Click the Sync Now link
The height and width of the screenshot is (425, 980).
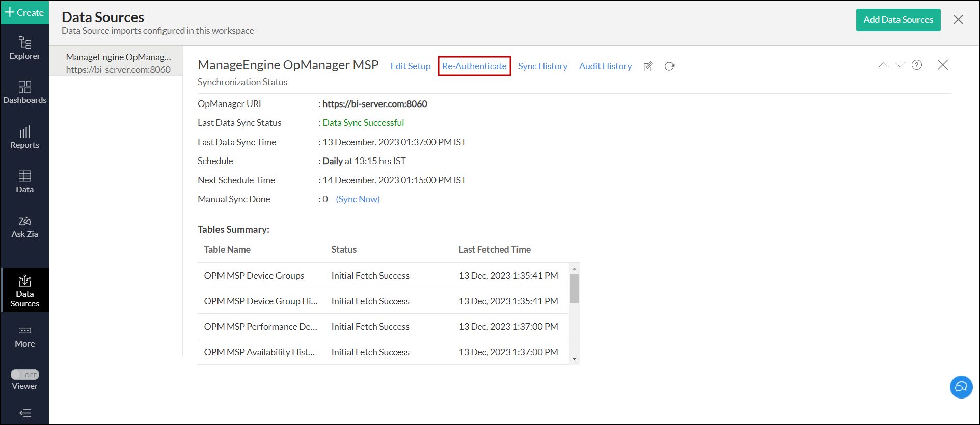(358, 199)
